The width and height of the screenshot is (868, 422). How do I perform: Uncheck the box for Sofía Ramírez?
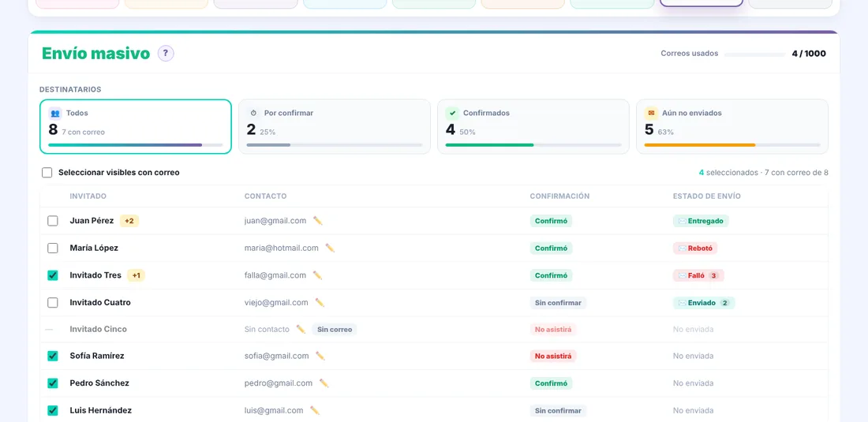(53, 356)
